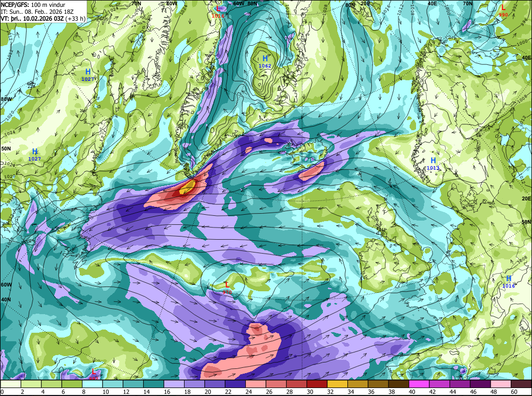The height and width of the screenshot is (396, 532).
Task: Click the H 1027 marker beside the 50N label
Action: tap(35, 154)
